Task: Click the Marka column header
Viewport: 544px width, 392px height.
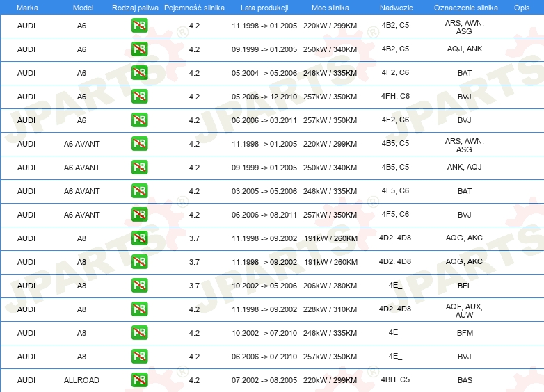Action: 27,8
